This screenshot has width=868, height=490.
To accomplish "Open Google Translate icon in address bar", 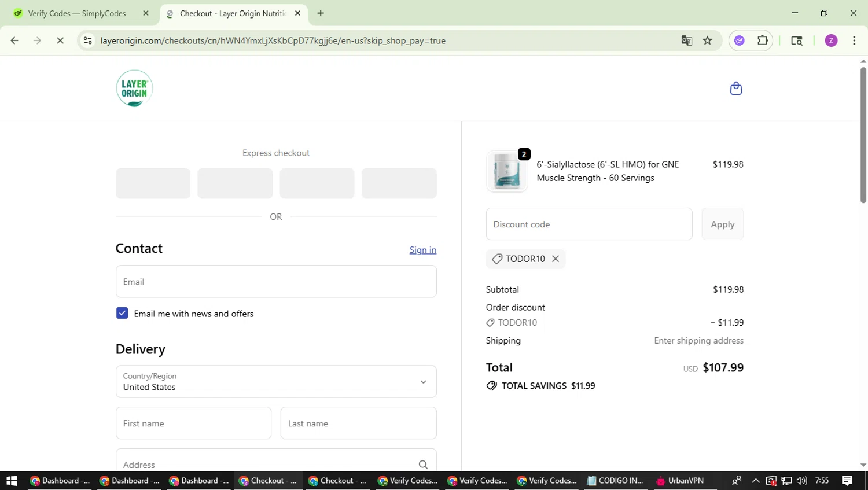I will click(x=687, y=40).
